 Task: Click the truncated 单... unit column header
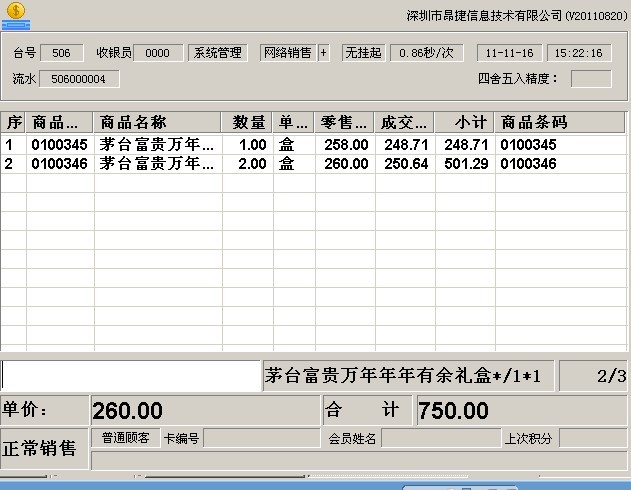point(294,122)
